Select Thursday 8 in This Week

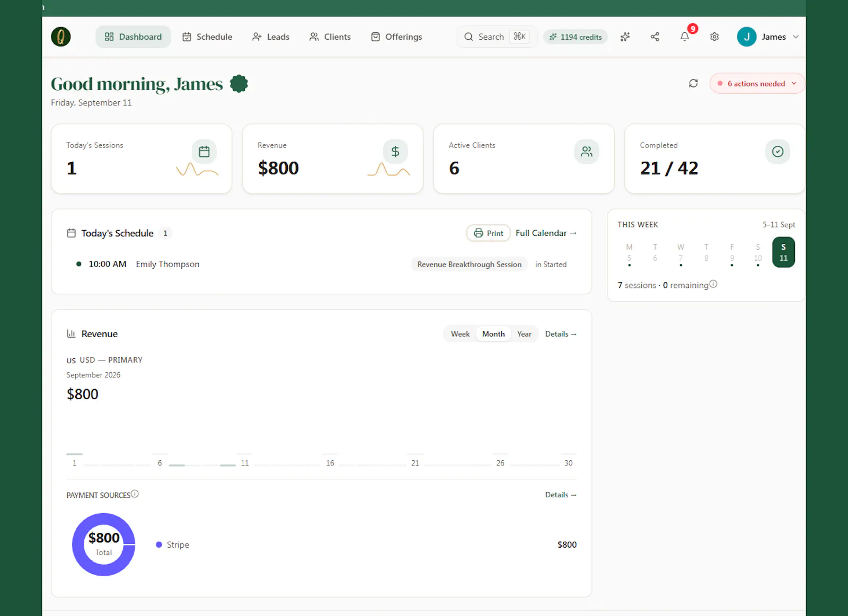(706, 252)
